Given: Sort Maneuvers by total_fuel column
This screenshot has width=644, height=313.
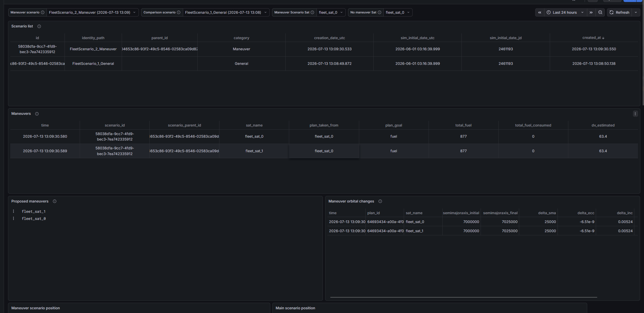Looking at the screenshot, I should 463,125.
